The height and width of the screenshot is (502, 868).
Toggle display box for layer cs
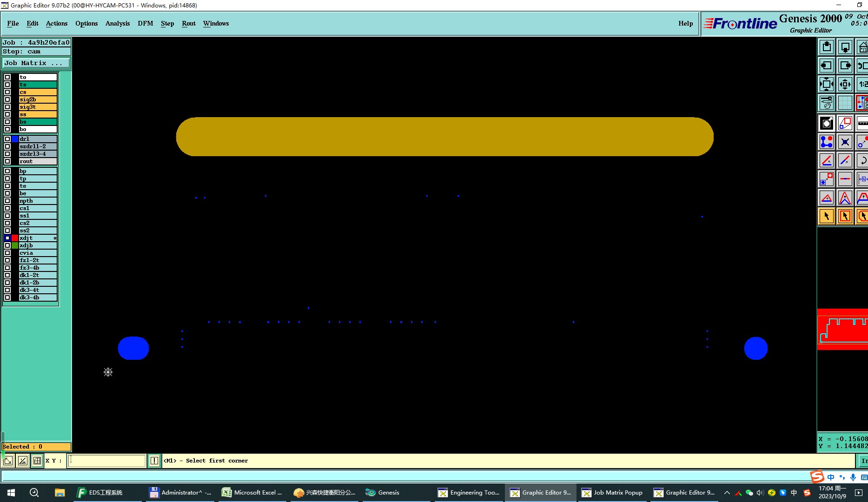7,92
